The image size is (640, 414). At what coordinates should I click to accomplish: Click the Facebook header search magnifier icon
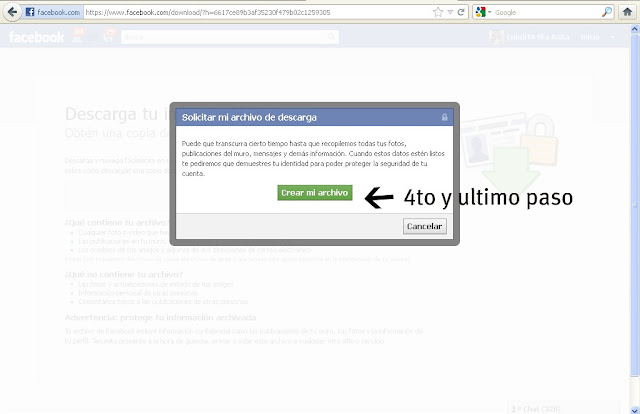click(x=332, y=37)
